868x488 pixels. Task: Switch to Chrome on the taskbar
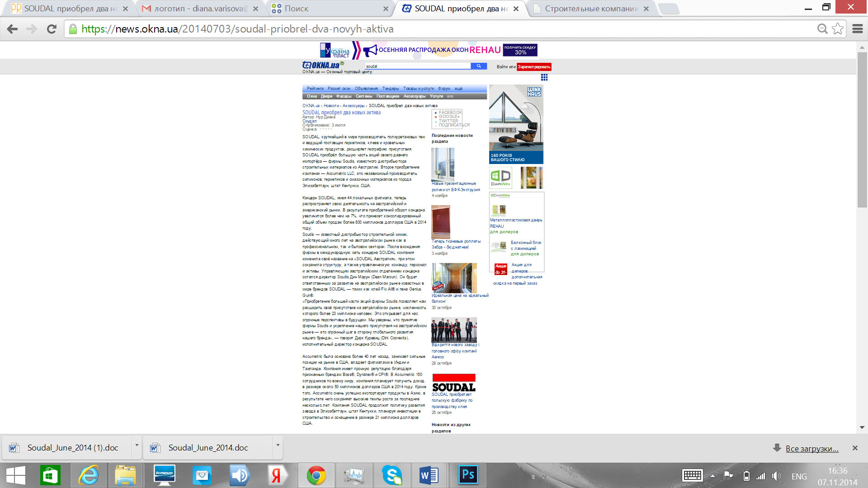click(x=316, y=475)
